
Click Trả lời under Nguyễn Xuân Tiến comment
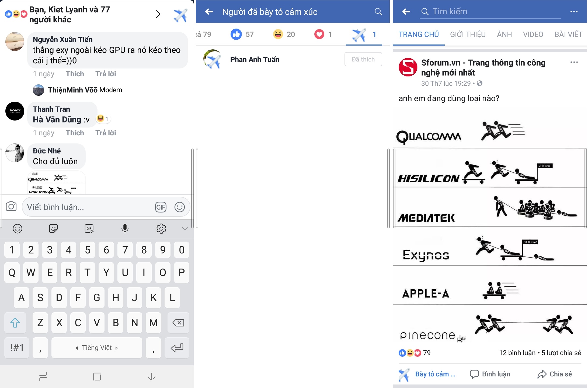[x=106, y=74]
